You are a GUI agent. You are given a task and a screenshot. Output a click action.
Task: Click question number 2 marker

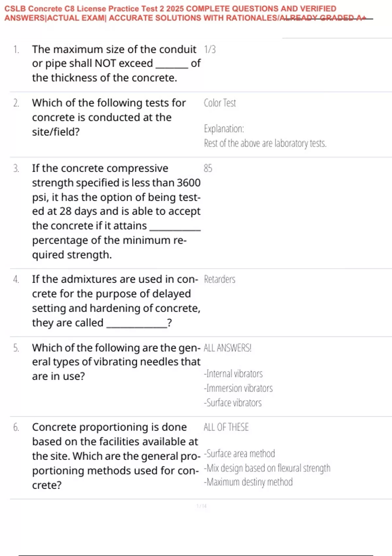(x=16, y=103)
